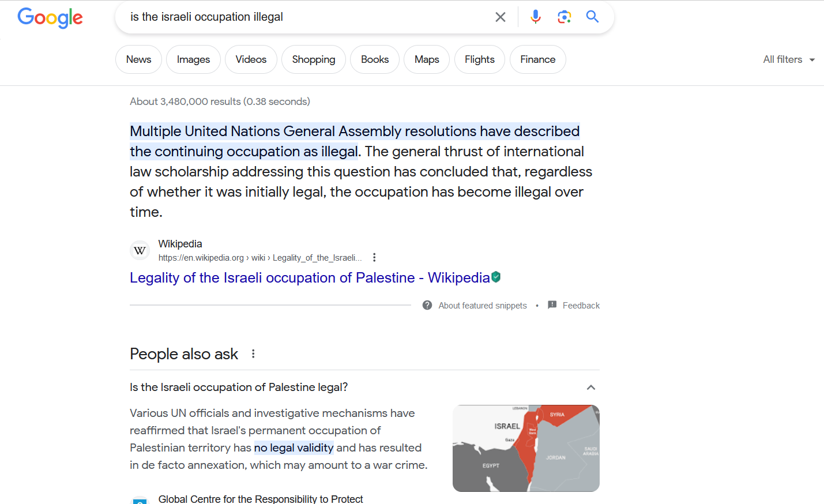Click the Israel map thumbnail
The width and height of the screenshot is (824, 504).
click(x=526, y=448)
